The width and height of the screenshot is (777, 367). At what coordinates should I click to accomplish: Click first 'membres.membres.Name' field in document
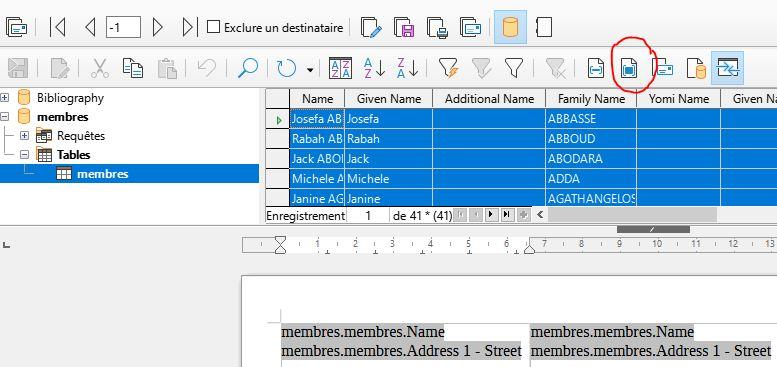coord(363,331)
